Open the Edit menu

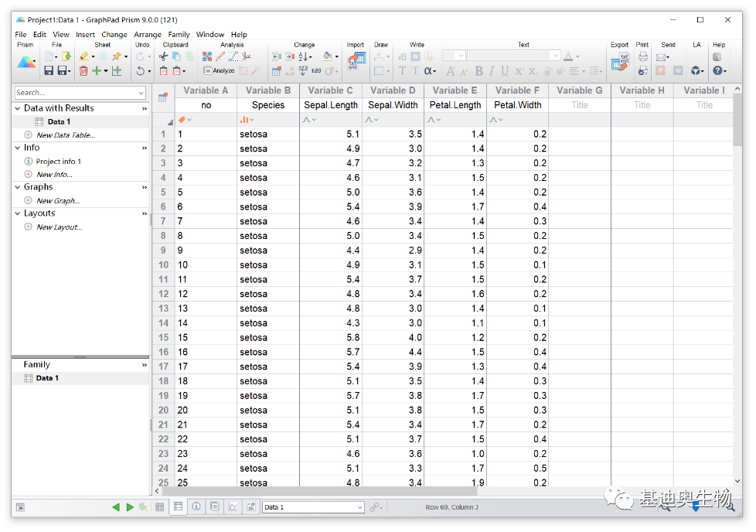39,34
